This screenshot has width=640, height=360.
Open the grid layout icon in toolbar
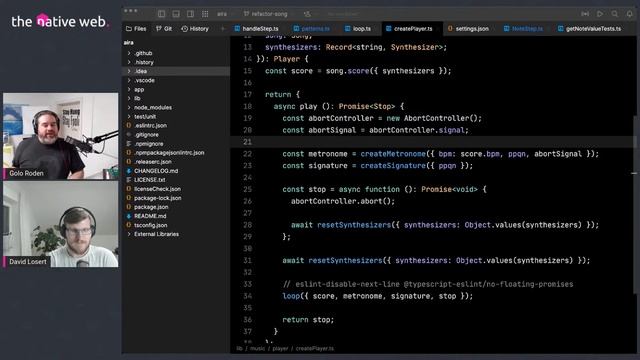[205, 14]
